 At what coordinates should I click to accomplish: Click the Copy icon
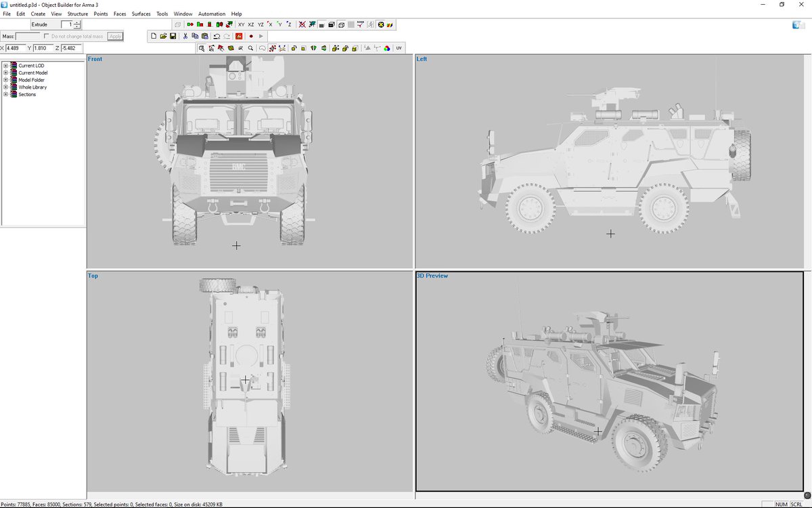[x=195, y=36]
